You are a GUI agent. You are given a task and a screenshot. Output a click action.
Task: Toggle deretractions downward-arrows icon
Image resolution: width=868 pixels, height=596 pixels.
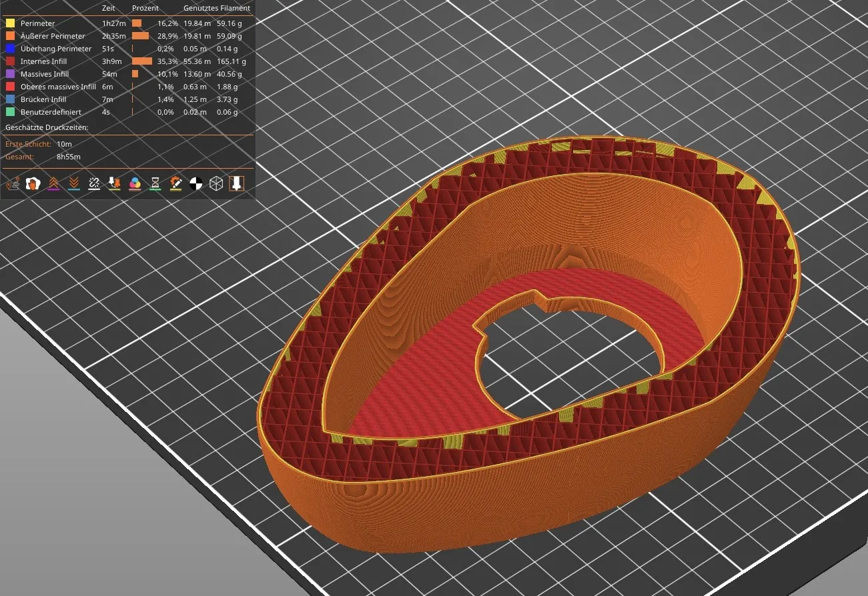coord(73,183)
